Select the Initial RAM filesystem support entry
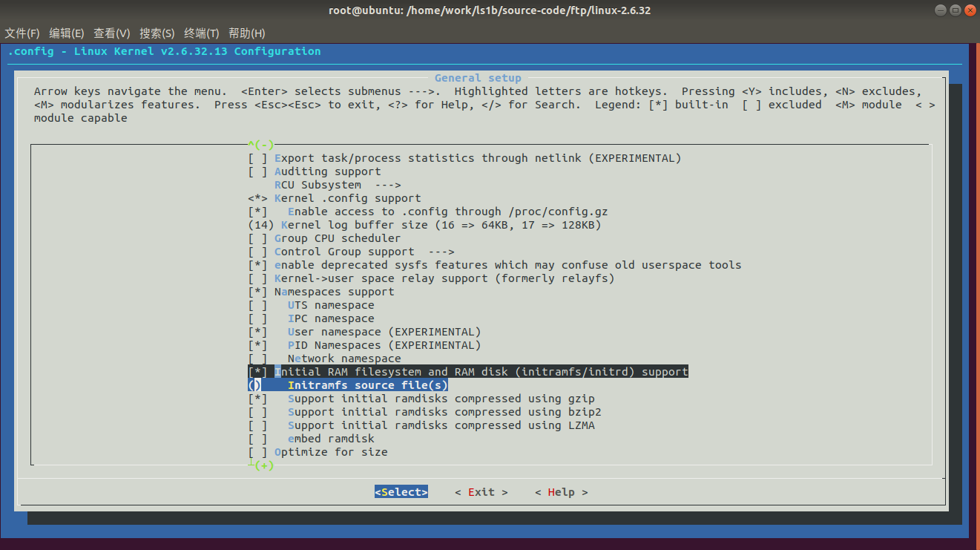Screen dimensions: 980x550 coord(467,371)
